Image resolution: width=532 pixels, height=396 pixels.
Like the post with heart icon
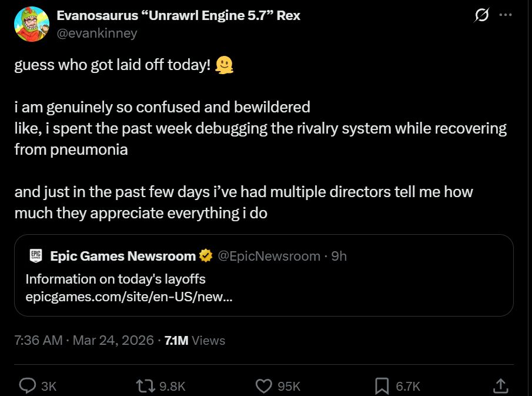(265, 385)
